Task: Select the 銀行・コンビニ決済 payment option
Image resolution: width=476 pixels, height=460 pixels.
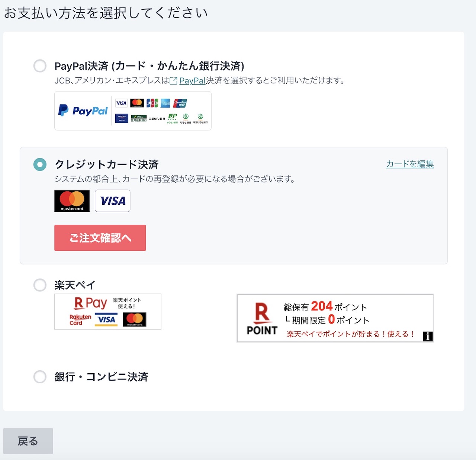Action: (39, 377)
